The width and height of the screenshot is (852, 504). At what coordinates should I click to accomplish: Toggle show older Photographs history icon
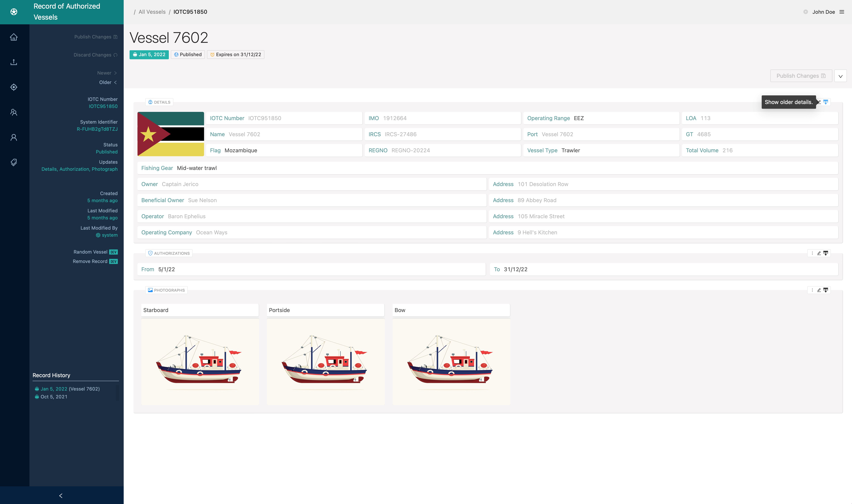click(825, 290)
